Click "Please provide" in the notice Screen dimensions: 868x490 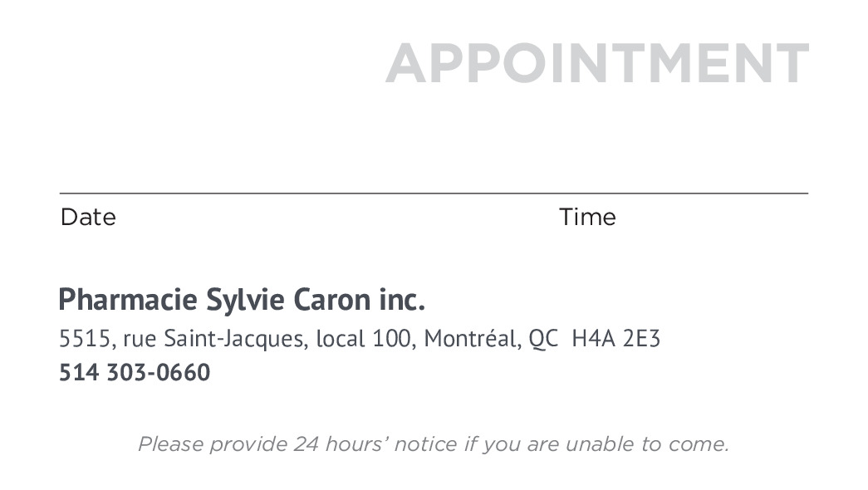pos(213,444)
